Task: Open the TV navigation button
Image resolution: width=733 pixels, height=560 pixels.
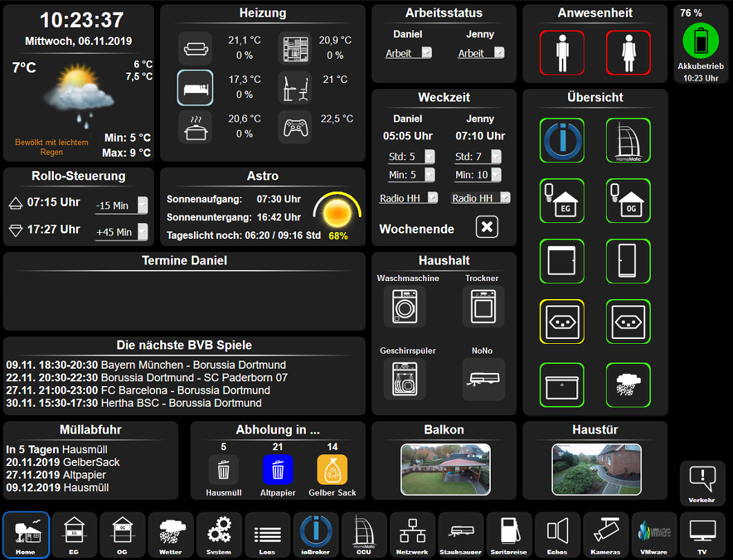Action: click(702, 535)
